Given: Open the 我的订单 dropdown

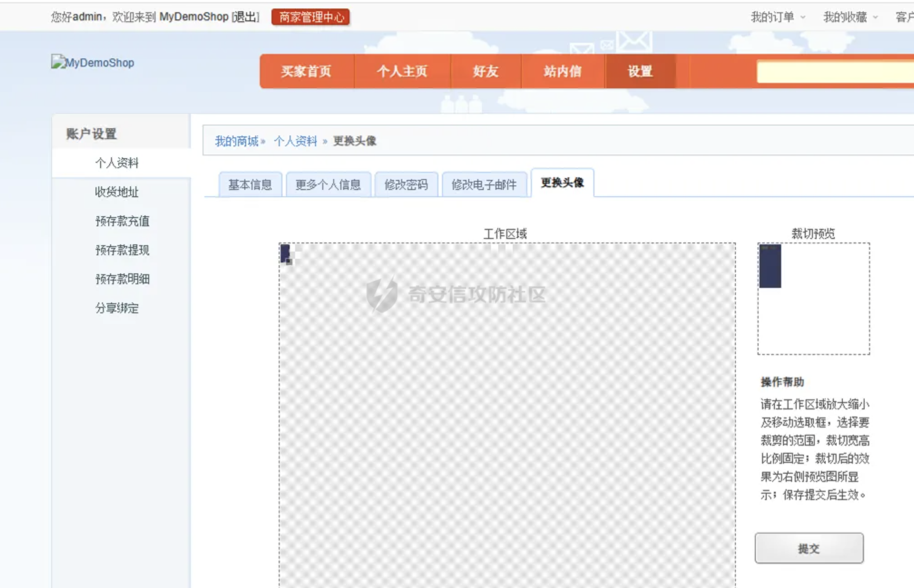Looking at the screenshot, I should [x=771, y=16].
